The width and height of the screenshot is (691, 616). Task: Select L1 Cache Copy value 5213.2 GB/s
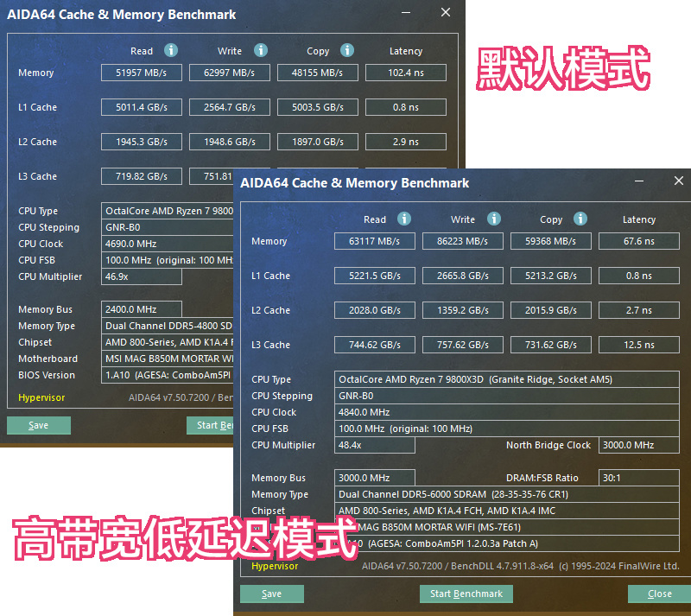click(x=551, y=276)
